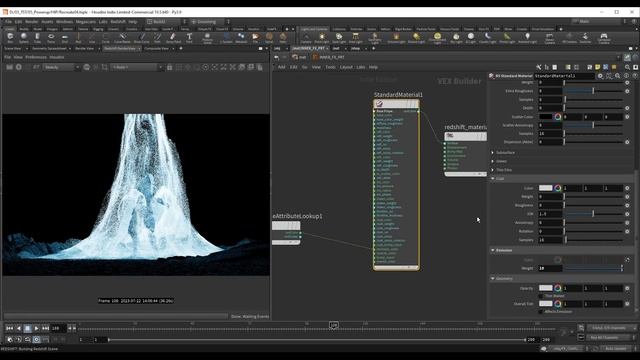Select the Spray Paint shelf tool
The image size is (640, 360).
pos(173,38)
